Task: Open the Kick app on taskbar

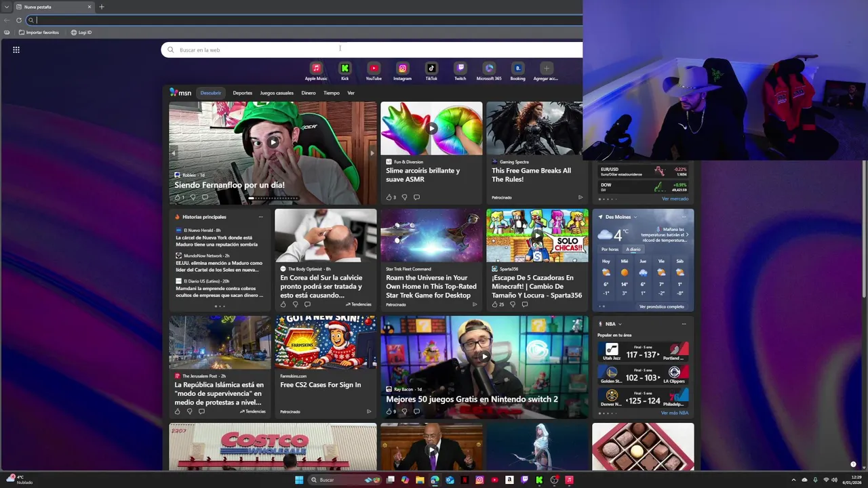Action: tap(539, 480)
